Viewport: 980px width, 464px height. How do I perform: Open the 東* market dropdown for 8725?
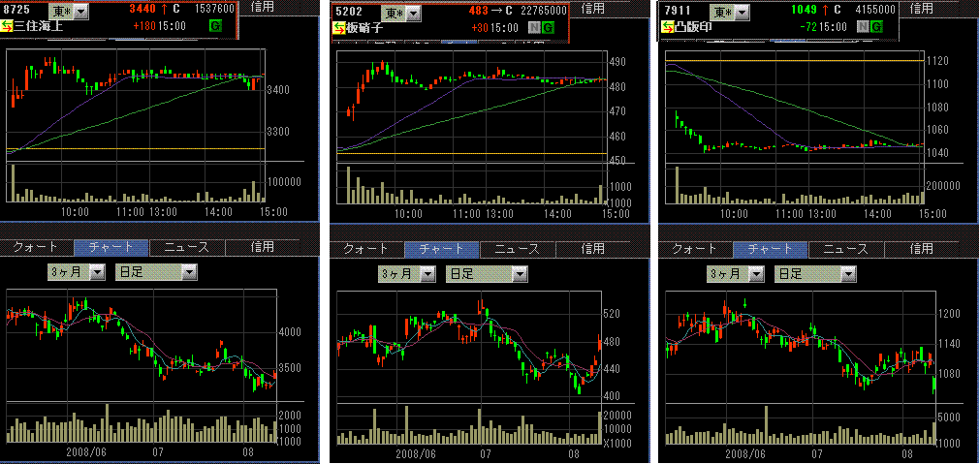(69, 12)
